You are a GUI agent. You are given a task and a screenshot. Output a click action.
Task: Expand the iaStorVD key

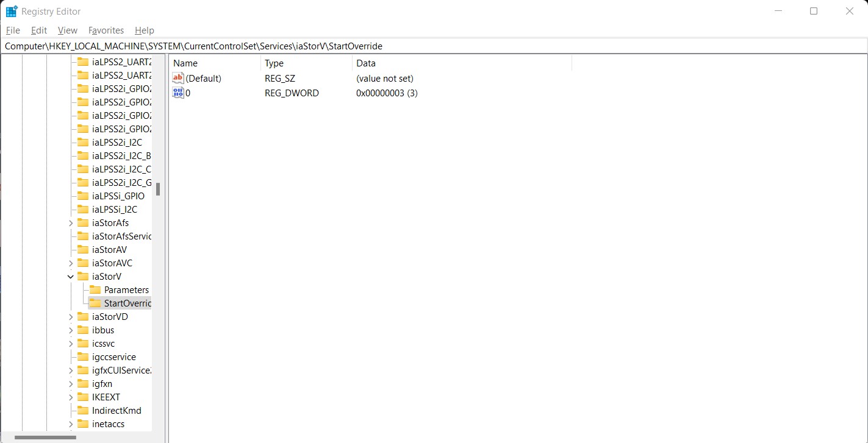(x=71, y=316)
